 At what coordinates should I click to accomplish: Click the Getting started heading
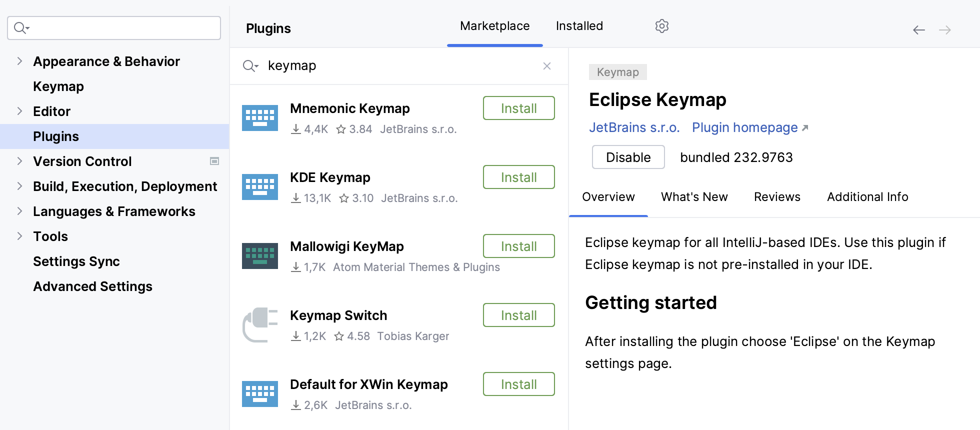tap(651, 302)
